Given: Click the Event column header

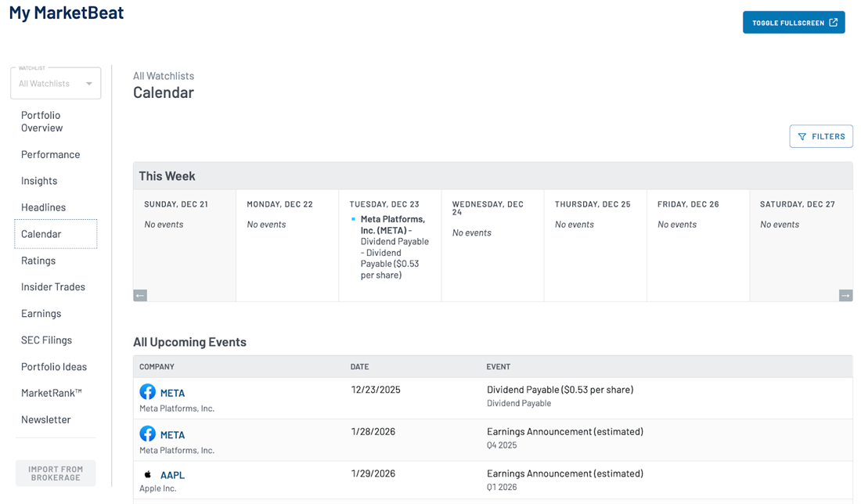Looking at the screenshot, I should pyautogui.click(x=498, y=367).
